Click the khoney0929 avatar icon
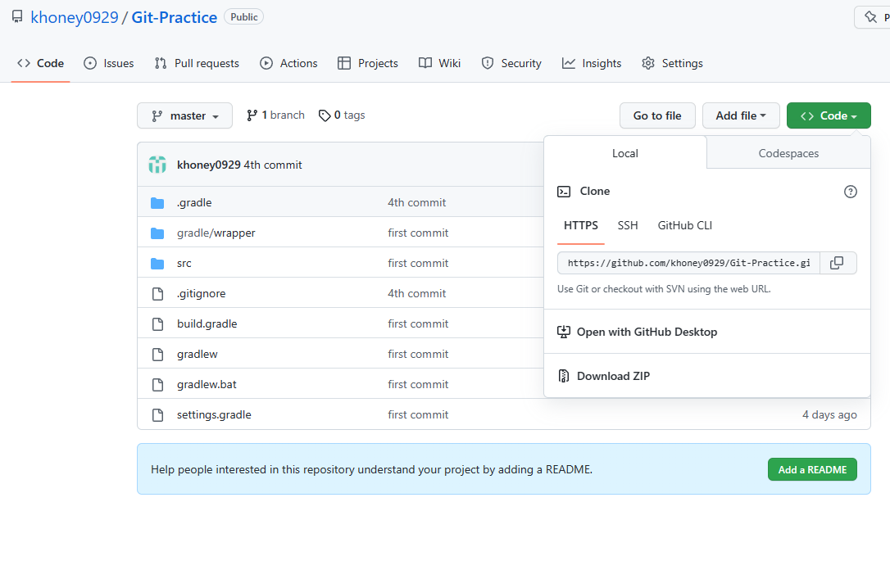The image size is (890, 588). tap(157, 165)
